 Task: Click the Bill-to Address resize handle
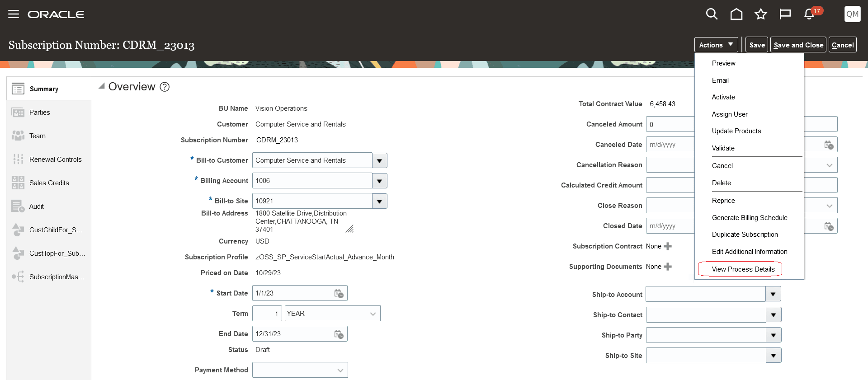point(349,229)
